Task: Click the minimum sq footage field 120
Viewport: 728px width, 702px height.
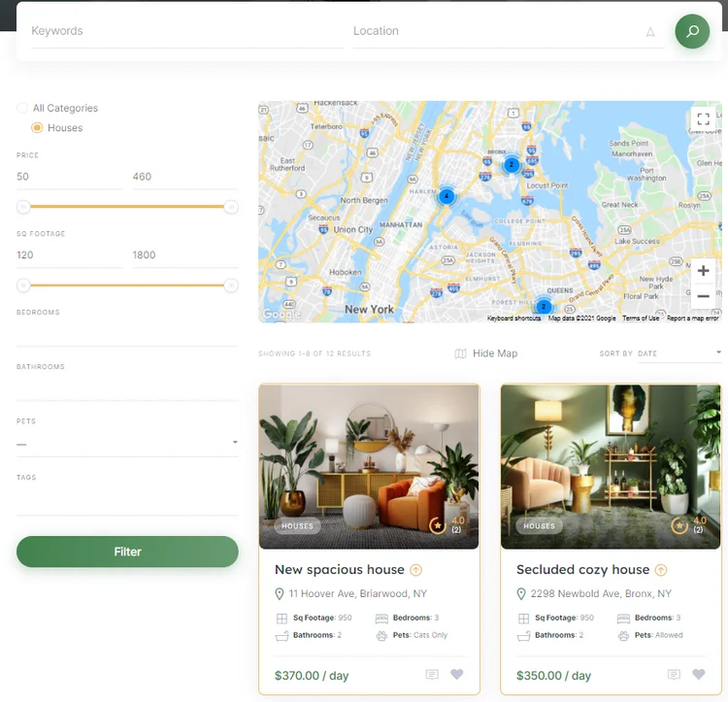Action: pos(69,255)
